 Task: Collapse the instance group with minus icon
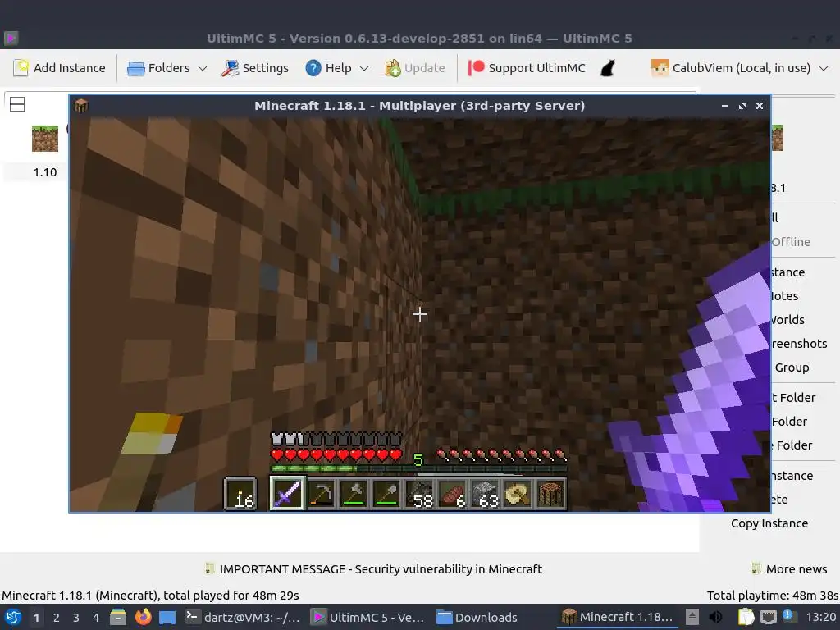[17, 104]
